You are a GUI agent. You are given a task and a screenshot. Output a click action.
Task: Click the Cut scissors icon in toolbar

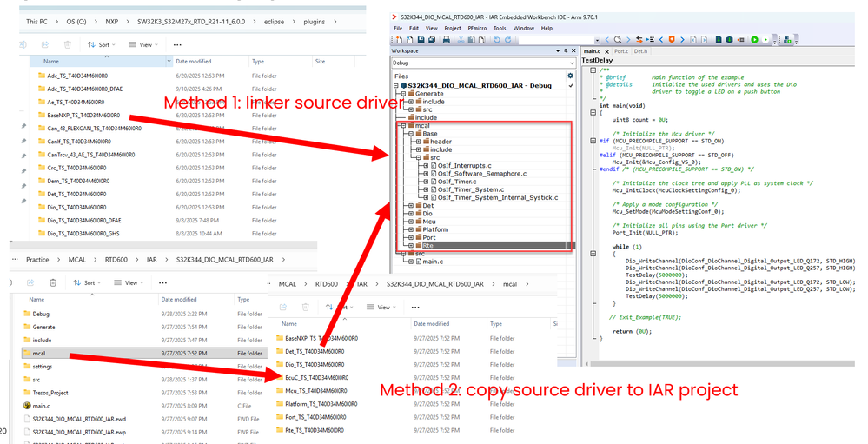[x=463, y=40]
